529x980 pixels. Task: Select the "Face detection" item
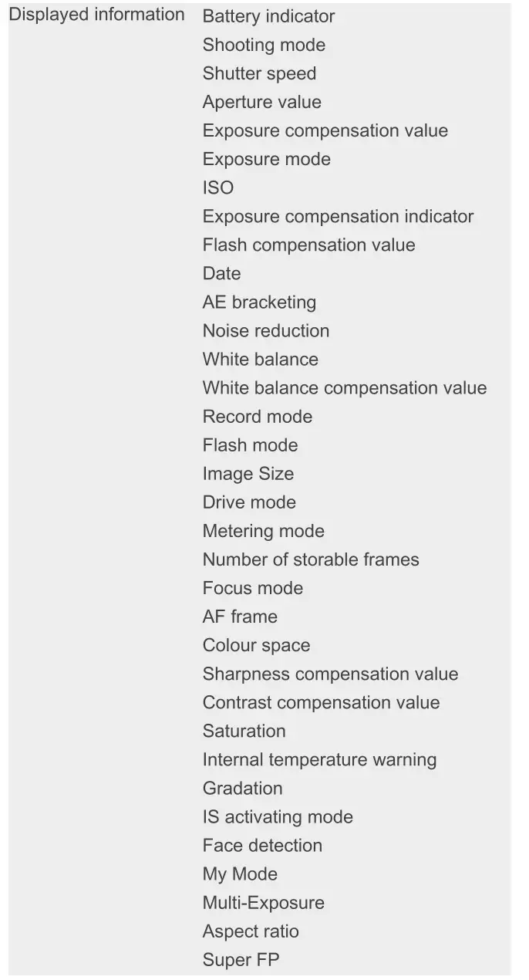[x=262, y=845]
